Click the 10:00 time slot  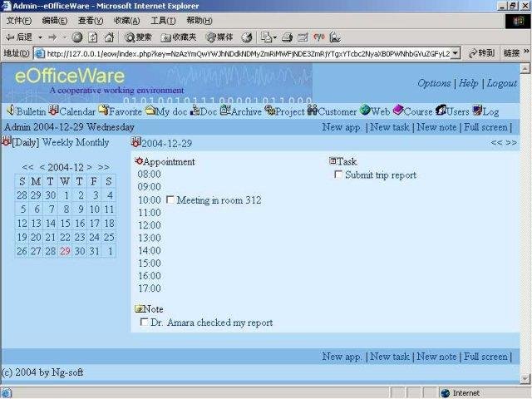[x=150, y=199]
